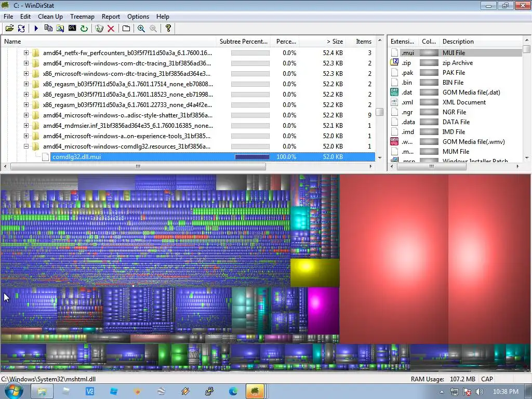Sort by the Items column header
The width and height of the screenshot is (532, 399).
[x=361, y=42]
